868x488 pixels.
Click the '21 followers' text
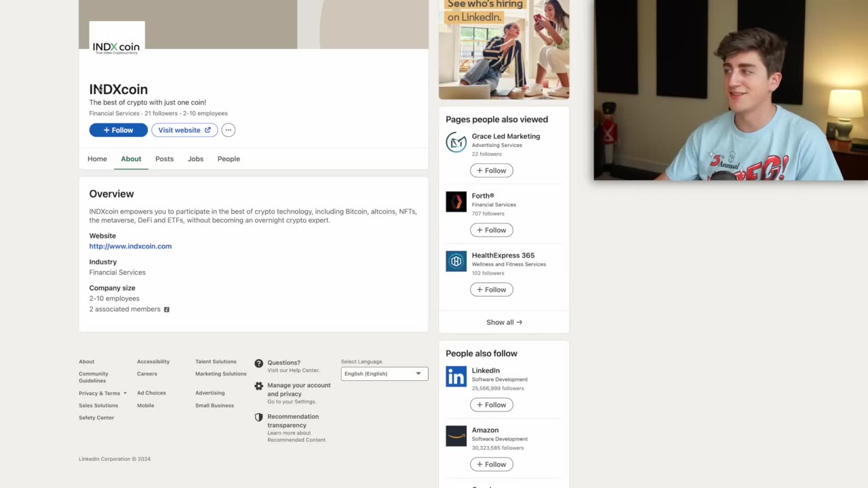[x=161, y=114]
